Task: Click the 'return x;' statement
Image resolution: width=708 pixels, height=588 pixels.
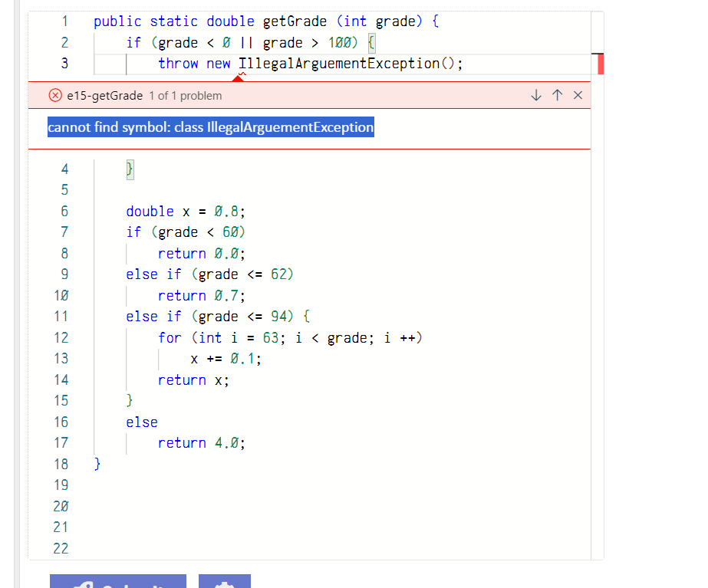Action: coord(194,380)
